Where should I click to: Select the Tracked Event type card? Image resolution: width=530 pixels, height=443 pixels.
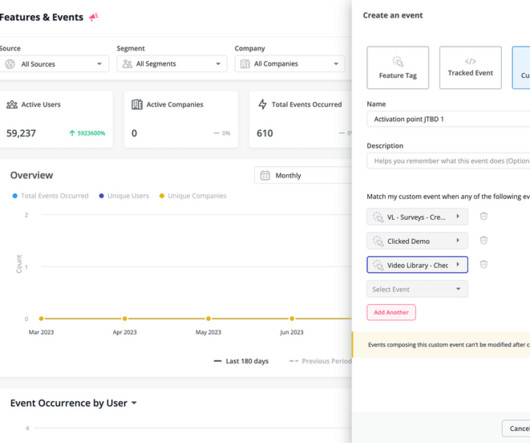pyautogui.click(x=471, y=68)
